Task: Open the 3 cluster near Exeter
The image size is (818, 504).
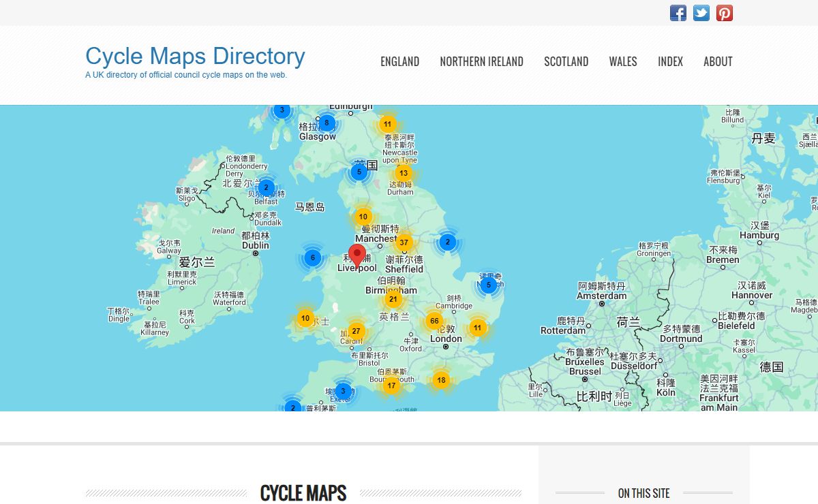Action: 343,391
